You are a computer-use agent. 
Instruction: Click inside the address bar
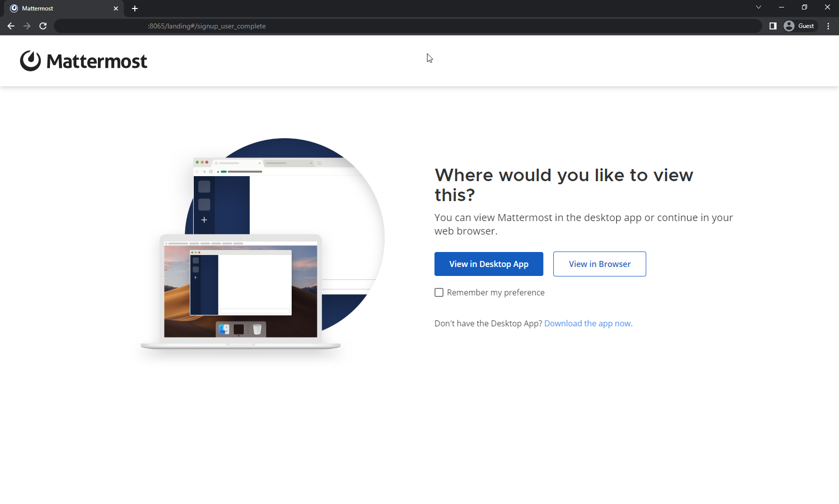point(350,26)
